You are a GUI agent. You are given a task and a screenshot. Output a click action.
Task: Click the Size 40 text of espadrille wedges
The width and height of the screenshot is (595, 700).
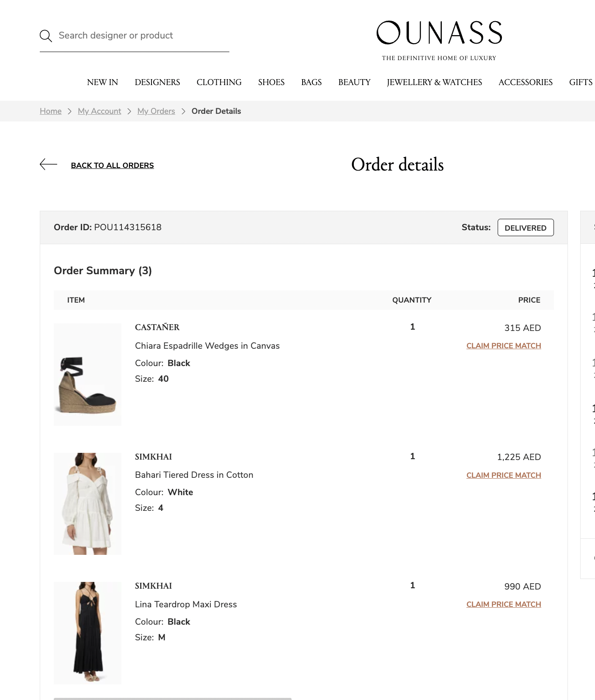coord(152,379)
